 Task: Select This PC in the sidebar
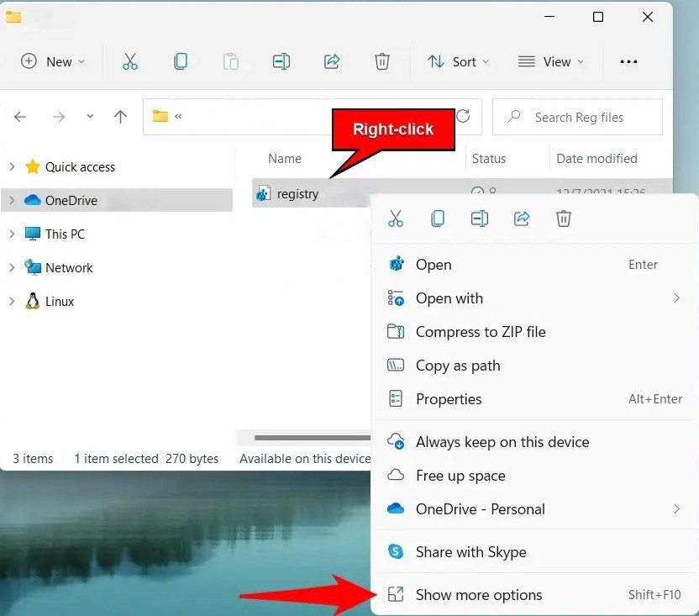click(x=65, y=234)
